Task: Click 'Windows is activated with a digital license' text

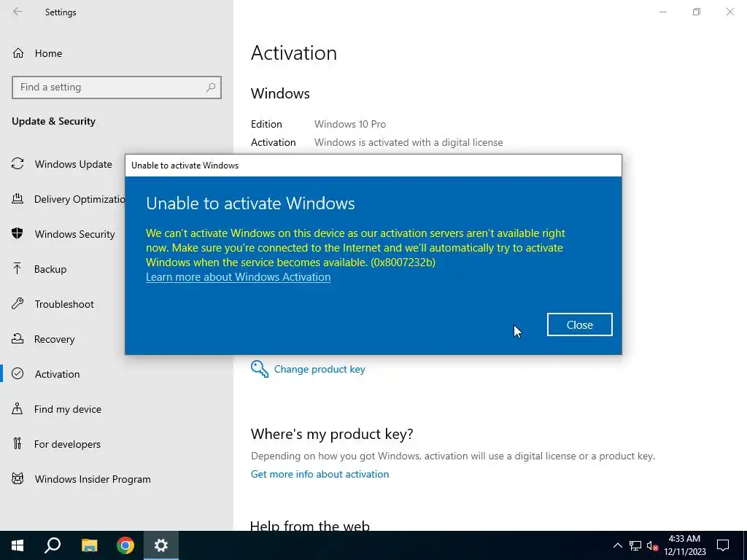Action: point(409,142)
